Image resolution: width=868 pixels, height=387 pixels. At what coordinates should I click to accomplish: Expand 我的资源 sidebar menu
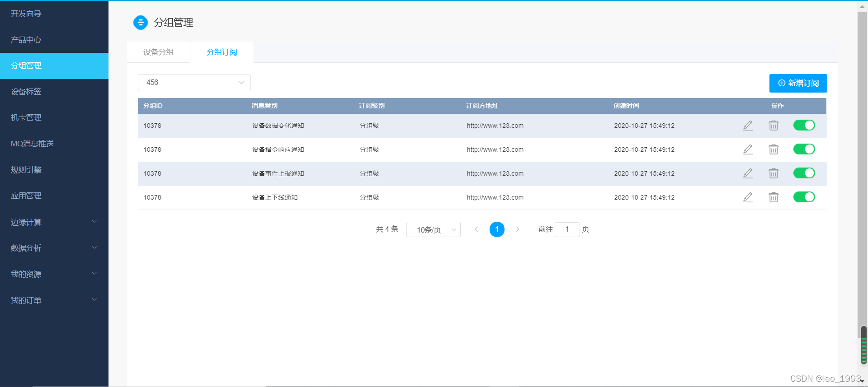[x=54, y=274]
